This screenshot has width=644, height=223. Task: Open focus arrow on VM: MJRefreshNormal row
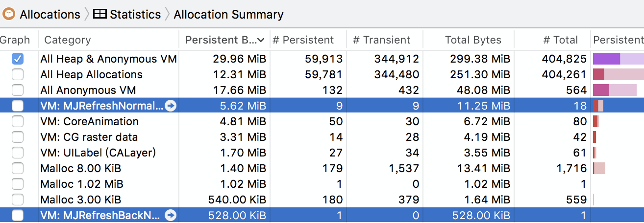point(171,106)
